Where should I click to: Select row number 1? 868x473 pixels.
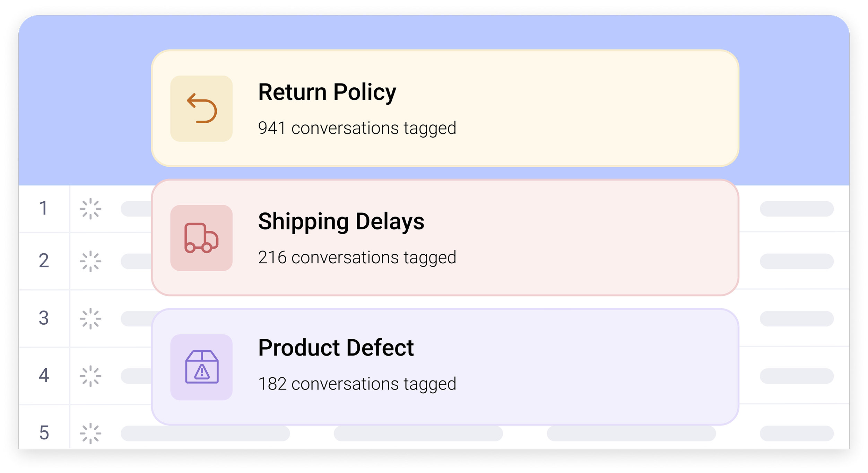pyautogui.click(x=43, y=209)
